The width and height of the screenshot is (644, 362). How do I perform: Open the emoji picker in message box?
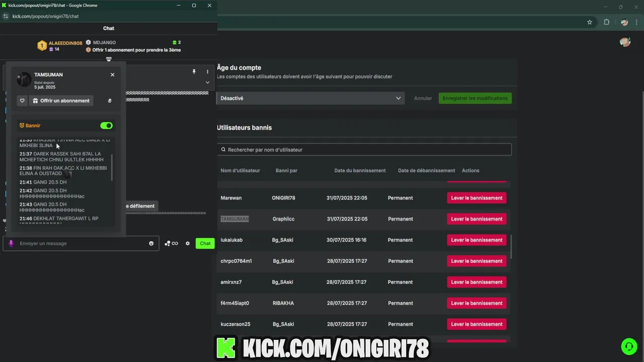click(x=151, y=243)
